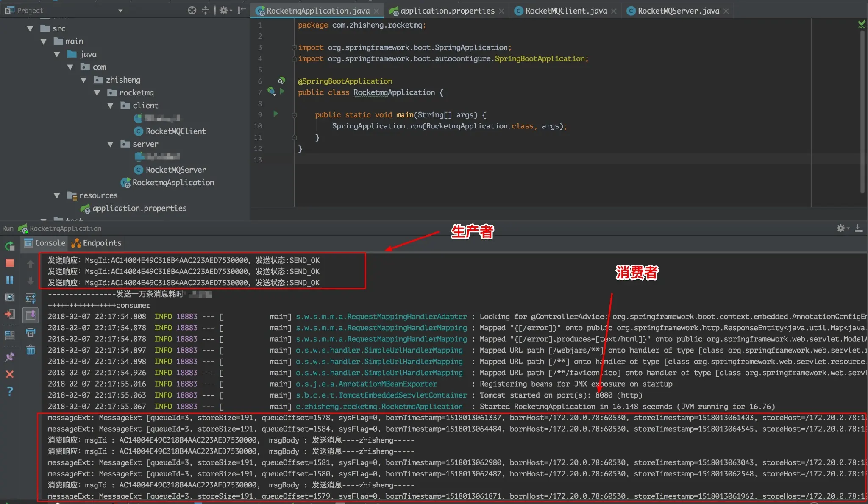Toggle soft-wrap lines in console
Viewport: 868px width, 504px height.
[x=31, y=298]
